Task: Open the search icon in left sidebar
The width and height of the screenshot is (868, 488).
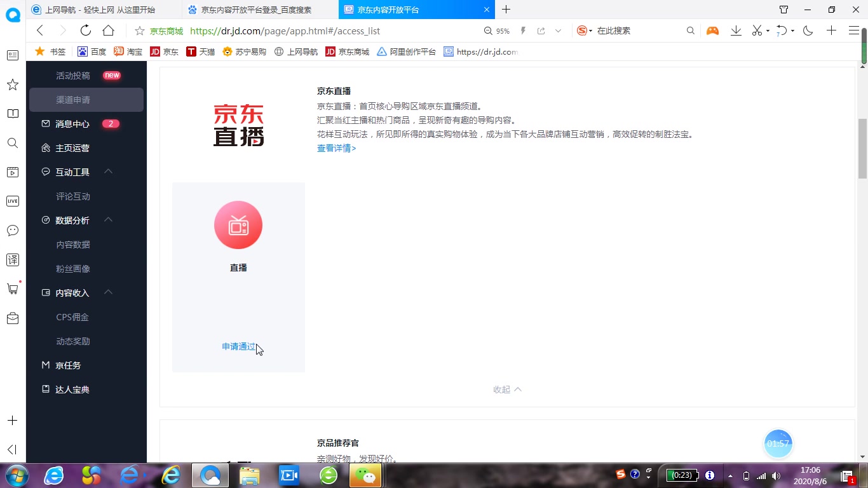Action: click(x=13, y=143)
